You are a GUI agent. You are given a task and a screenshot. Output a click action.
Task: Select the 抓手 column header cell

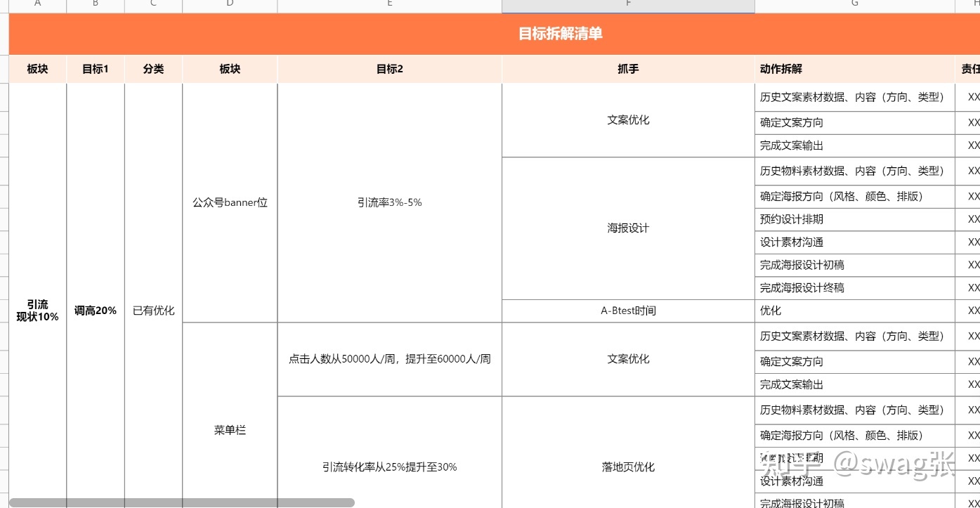click(628, 68)
